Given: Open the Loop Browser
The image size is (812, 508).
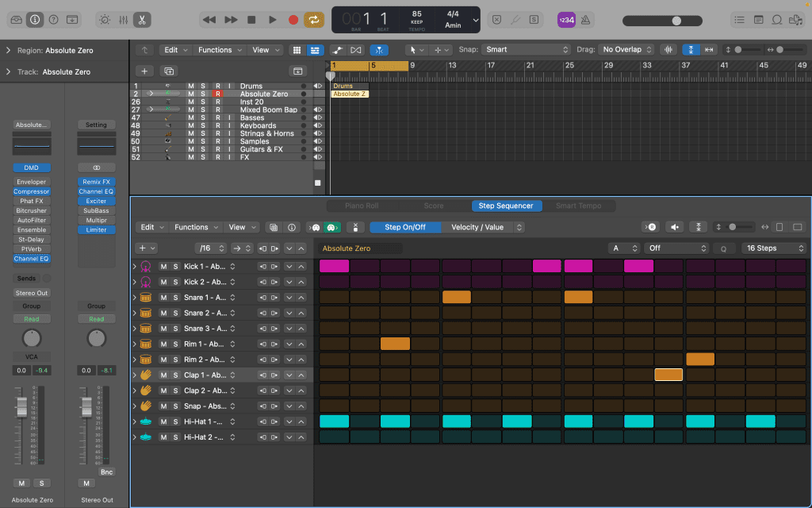Looking at the screenshot, I should click(777, 20).
